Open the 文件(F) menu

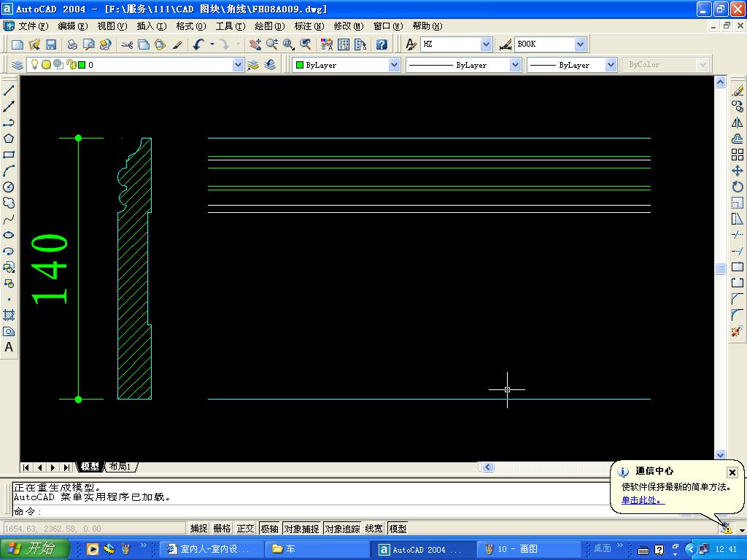coord(34,26)
